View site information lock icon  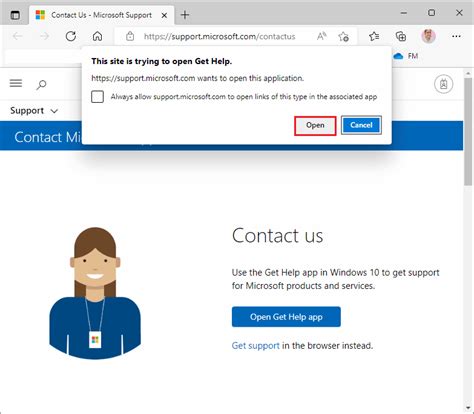(130, 36)
